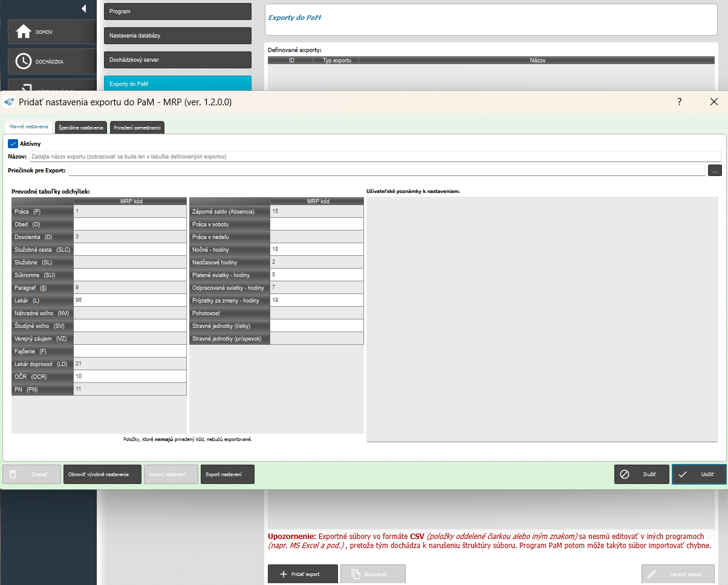Click the plus icon on Pridať export

coord(283,574)
